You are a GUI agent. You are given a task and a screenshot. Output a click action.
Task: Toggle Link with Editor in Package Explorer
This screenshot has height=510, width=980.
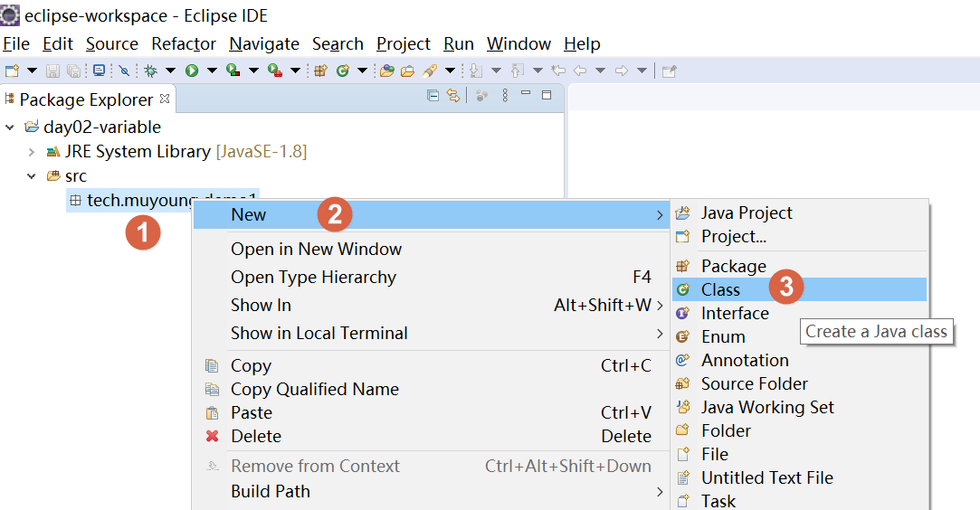(x=453, y=96)
